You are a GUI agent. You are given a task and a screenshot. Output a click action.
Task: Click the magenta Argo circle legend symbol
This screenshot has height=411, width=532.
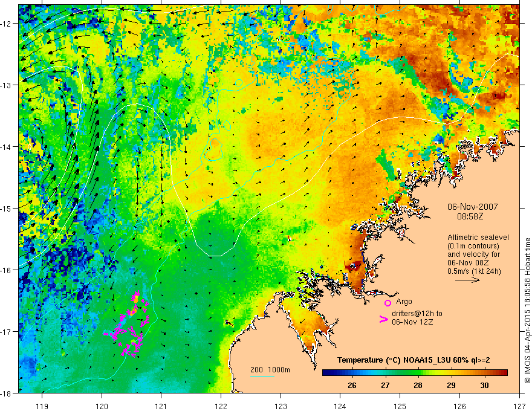pos(388,303)
